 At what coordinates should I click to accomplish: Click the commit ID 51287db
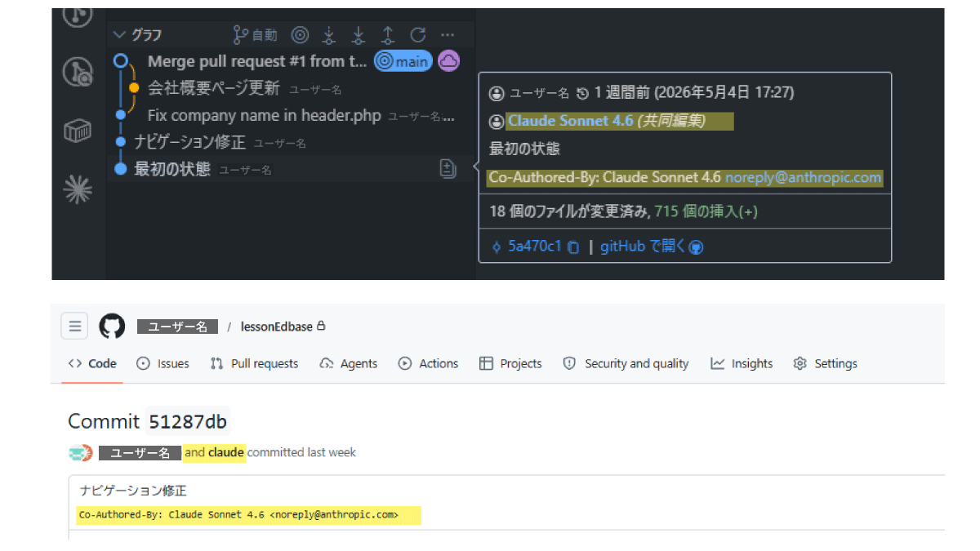point(188,421)
